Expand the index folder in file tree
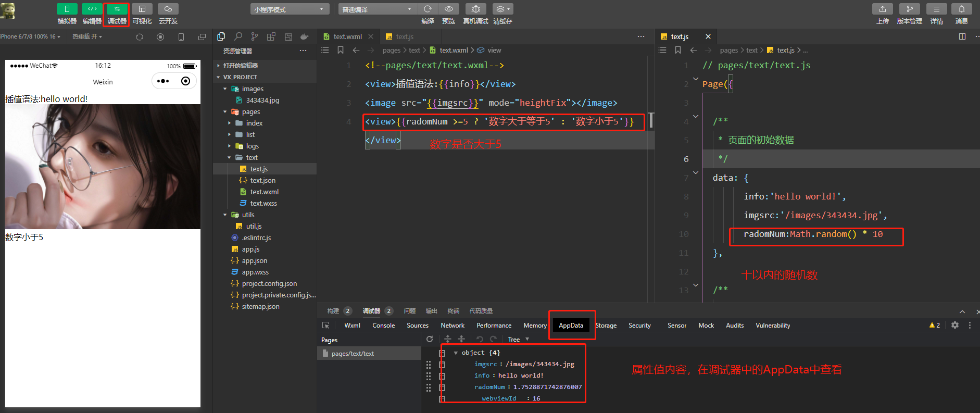 (x=254, y=123)
